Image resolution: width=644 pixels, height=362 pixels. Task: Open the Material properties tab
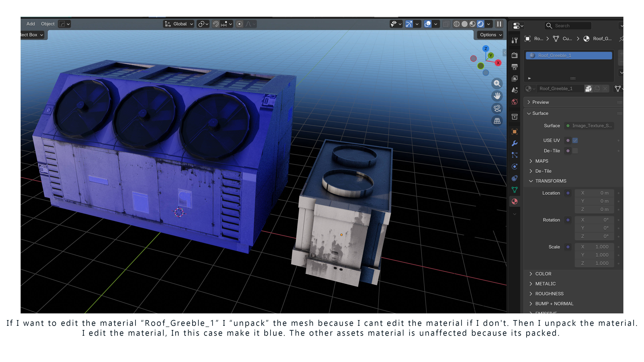tap(515, 202)
